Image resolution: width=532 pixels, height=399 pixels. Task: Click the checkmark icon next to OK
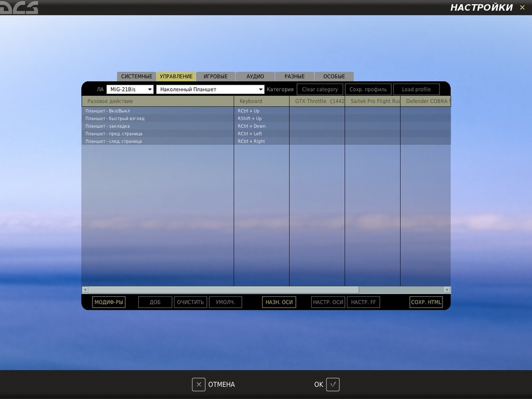[x=332, y=384]
